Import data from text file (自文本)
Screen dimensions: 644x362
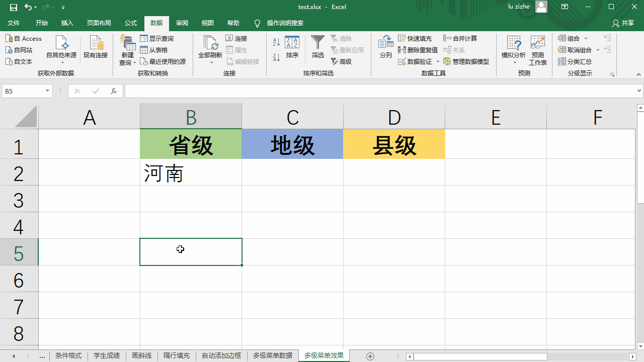click(19, 61)
